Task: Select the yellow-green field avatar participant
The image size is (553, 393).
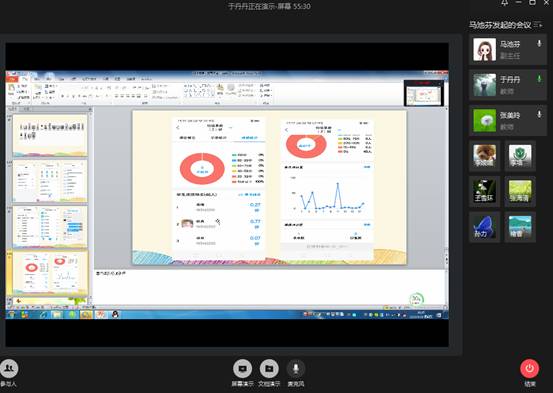Action: coord(520,191)
